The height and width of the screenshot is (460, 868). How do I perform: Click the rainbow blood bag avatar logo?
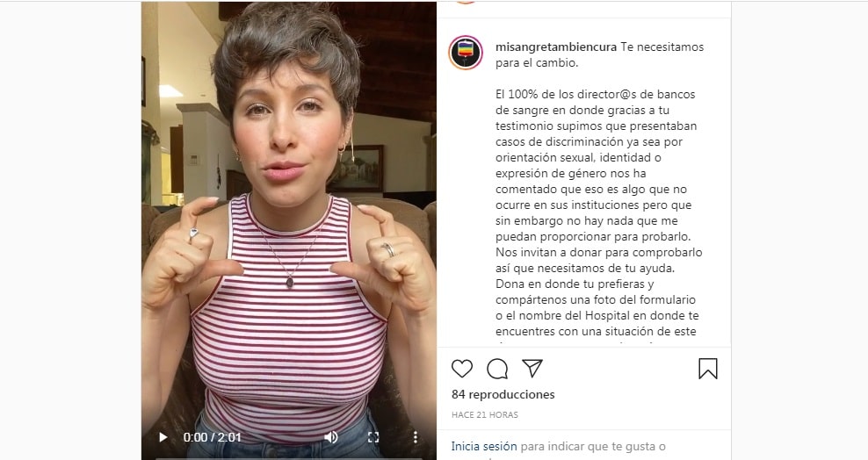click(466, 53)
